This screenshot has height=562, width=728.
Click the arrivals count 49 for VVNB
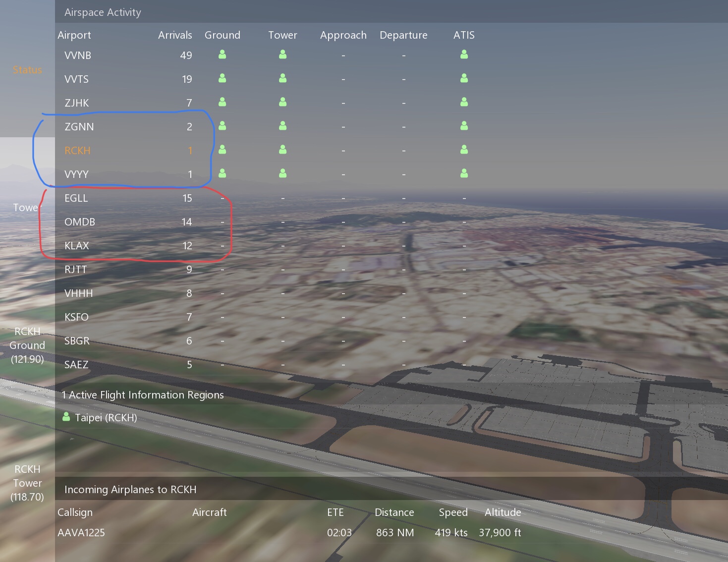click(186, 56)
